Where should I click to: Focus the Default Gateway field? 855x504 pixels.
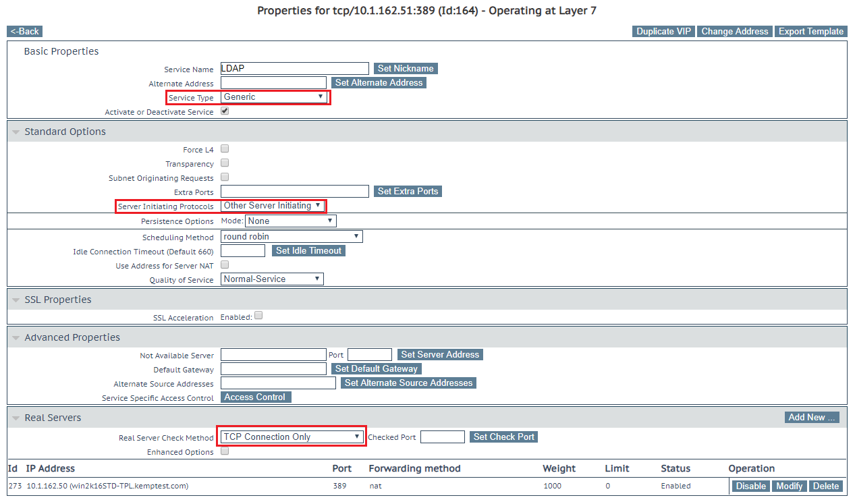pyautogui.click(x=273, y=369)
